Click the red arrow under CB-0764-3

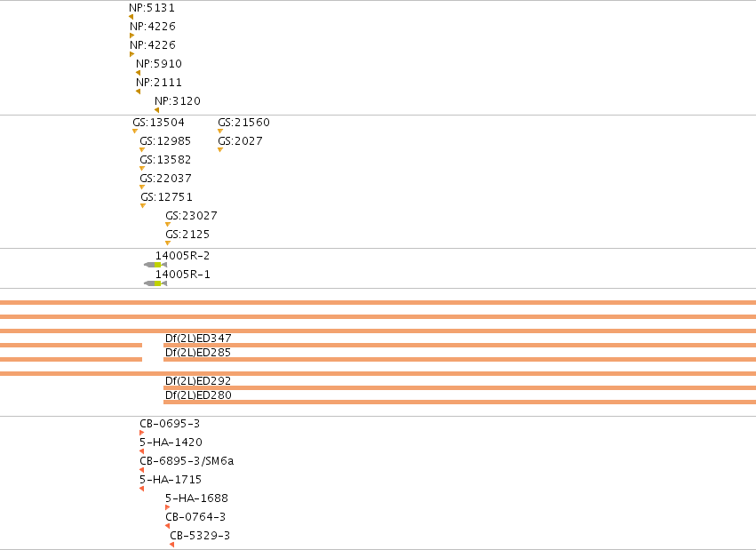click(x=167, y=526)
